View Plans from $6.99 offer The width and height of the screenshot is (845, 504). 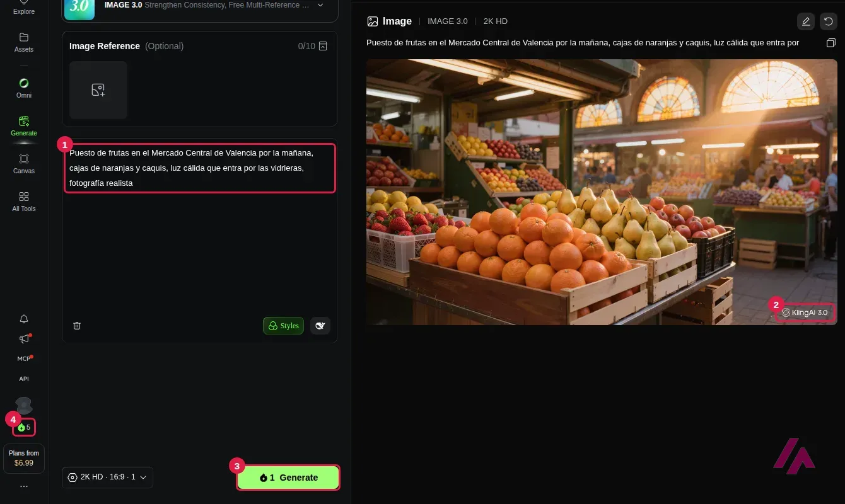click(x=24, y=458)
